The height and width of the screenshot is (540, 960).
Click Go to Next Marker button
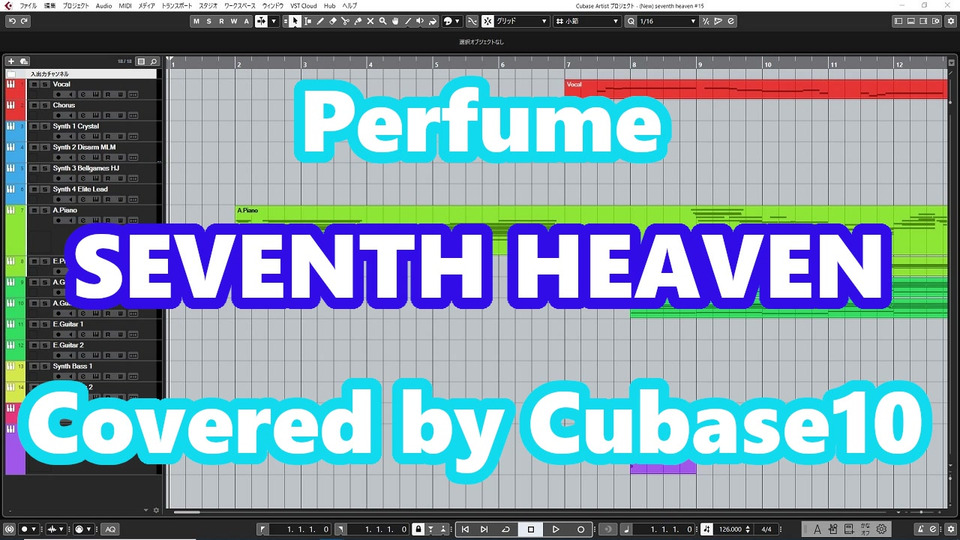tap(484, 529)
